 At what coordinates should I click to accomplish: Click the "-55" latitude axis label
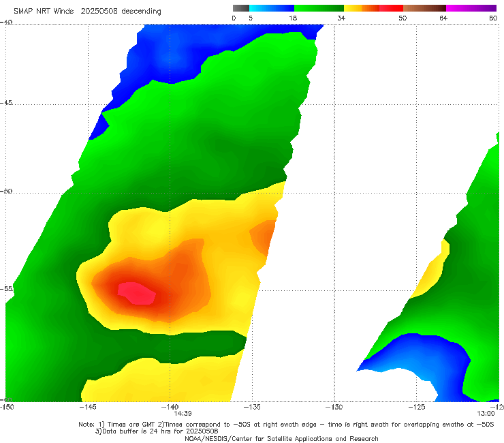coord(7,288)
